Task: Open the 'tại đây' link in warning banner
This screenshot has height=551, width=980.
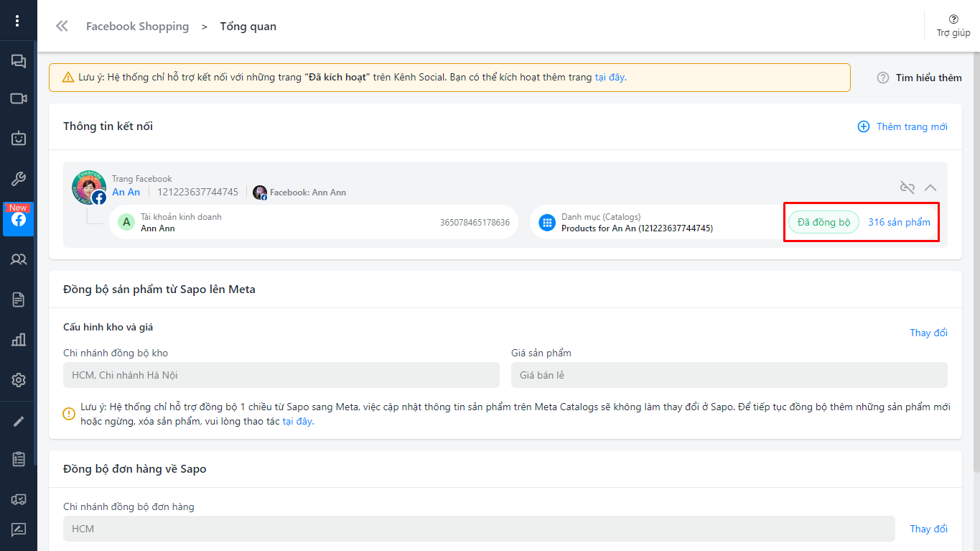Action: pyautogui.click(x=610, y=77)
